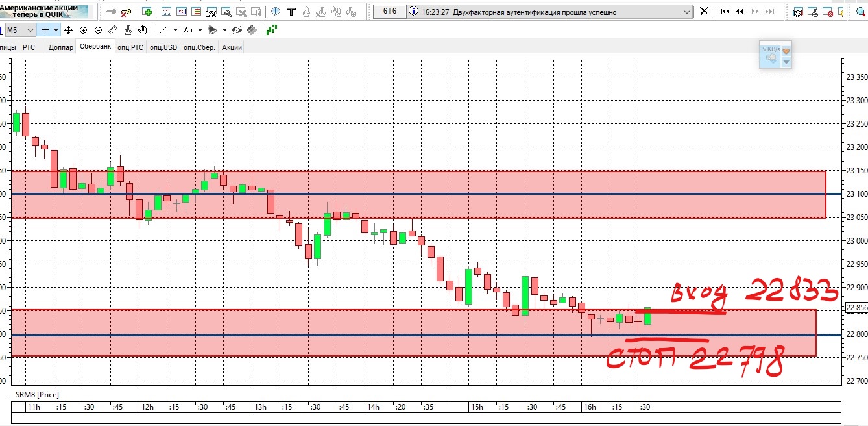Select the open hand pan tool
This screenshot has height=426, width=868.
pos(143,30)
